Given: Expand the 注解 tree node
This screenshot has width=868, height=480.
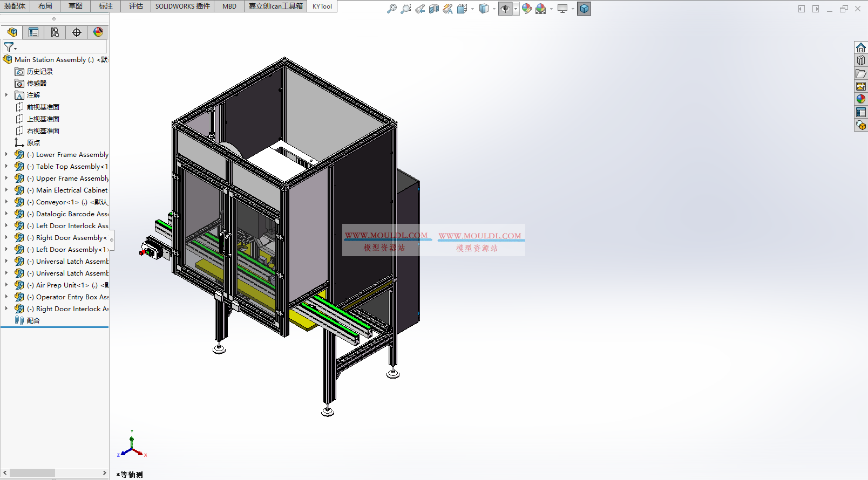Looking at the screenshot, I should (6, 95).
